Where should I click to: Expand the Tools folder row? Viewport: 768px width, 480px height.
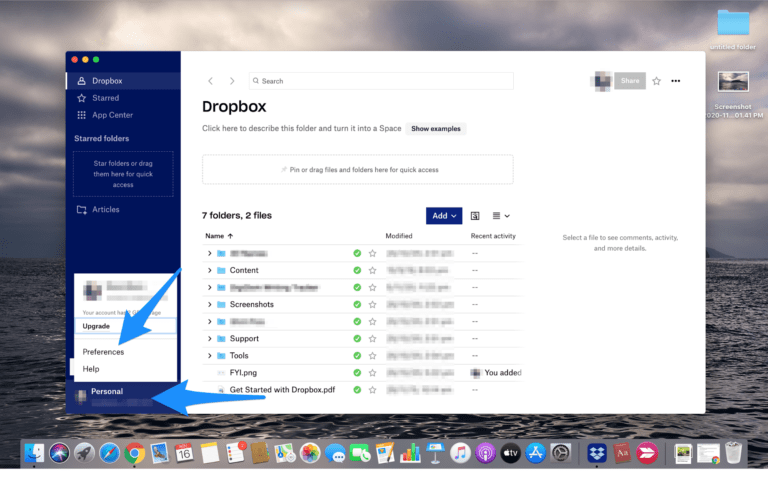click(x=210, y=356)
